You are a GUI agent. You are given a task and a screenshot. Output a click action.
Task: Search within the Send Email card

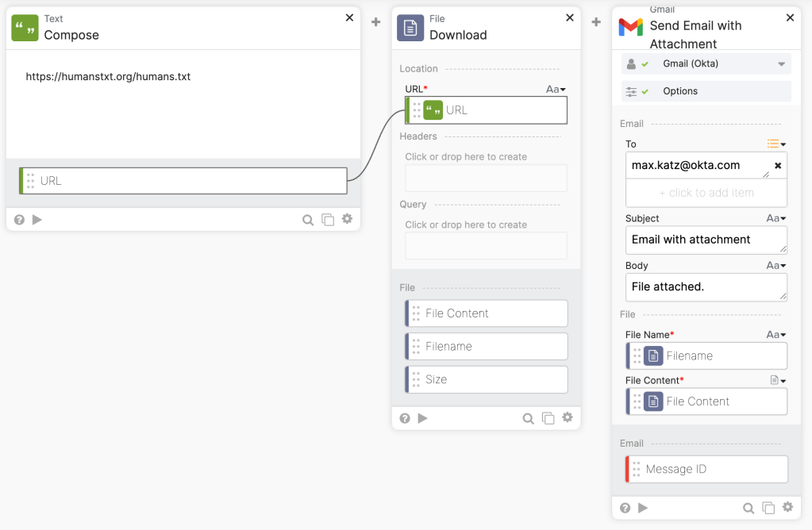[x=748, y=508]
